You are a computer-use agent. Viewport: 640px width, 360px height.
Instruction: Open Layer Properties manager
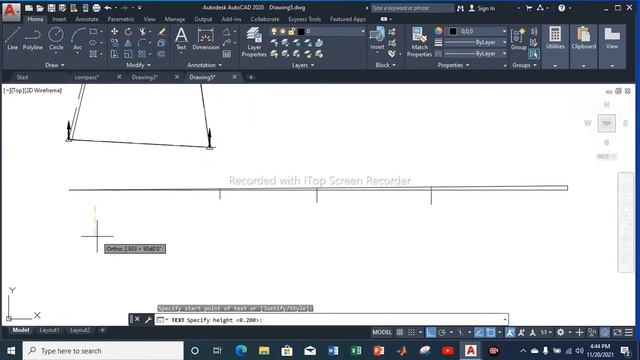click(x=254, y=42)
